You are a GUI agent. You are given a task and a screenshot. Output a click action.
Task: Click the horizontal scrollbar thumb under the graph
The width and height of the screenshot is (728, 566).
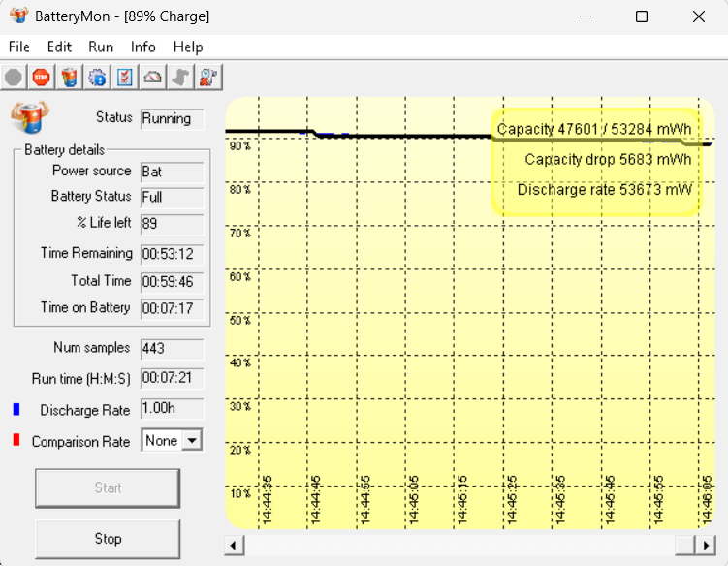[x=685, y=545]
